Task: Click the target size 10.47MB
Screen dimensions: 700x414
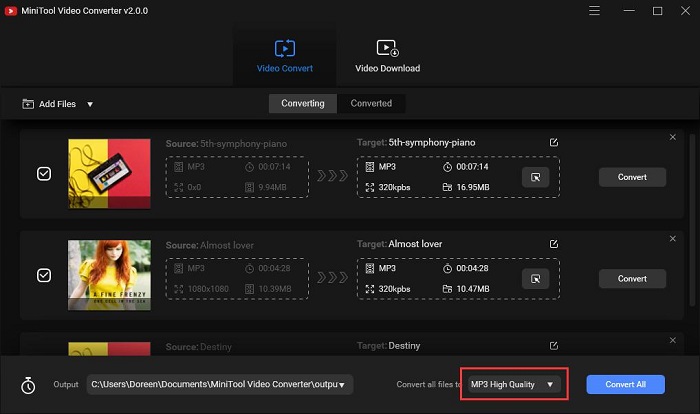Action: click(x=473, y=289)
